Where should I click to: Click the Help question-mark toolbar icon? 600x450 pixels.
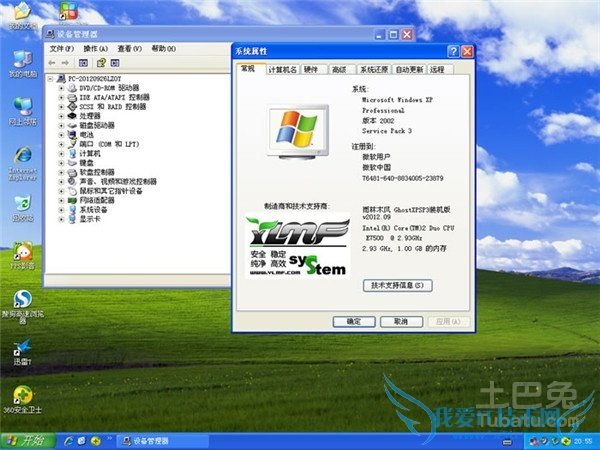[101, 63]
